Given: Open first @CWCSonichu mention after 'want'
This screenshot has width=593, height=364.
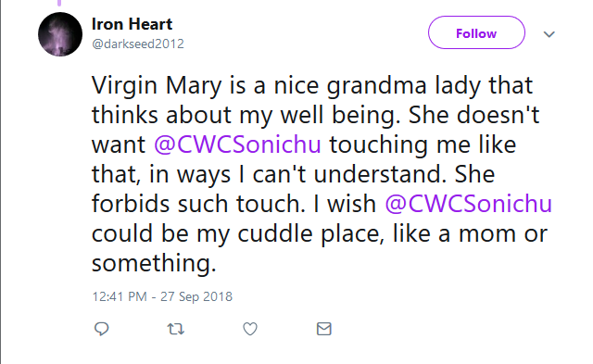Looking at the screenshot, I should pos(237,144).
